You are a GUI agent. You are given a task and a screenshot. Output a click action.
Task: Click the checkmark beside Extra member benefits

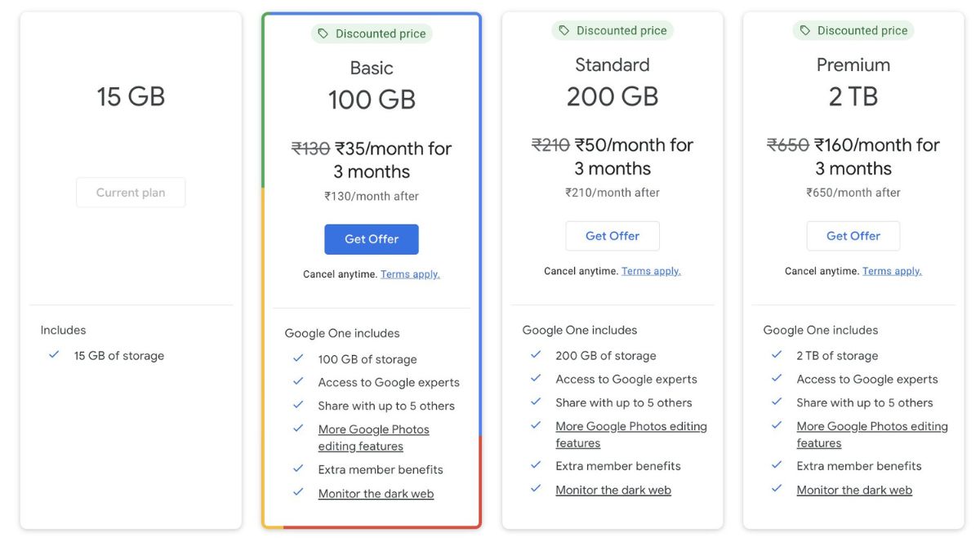tap(297, 469)
